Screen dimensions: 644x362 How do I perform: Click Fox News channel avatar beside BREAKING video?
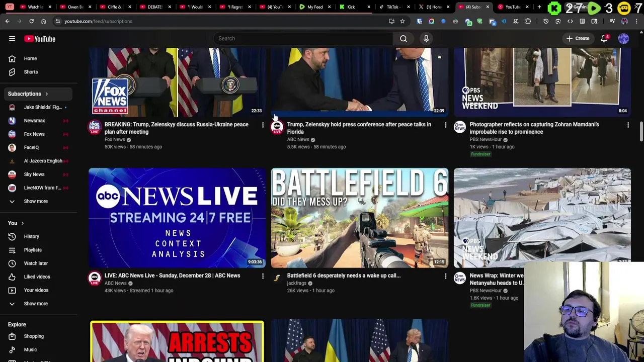(x=95, y=127)
